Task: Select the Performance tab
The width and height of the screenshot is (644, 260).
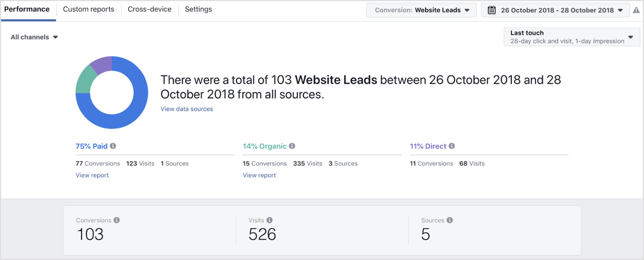Action: tap(27, 10)
